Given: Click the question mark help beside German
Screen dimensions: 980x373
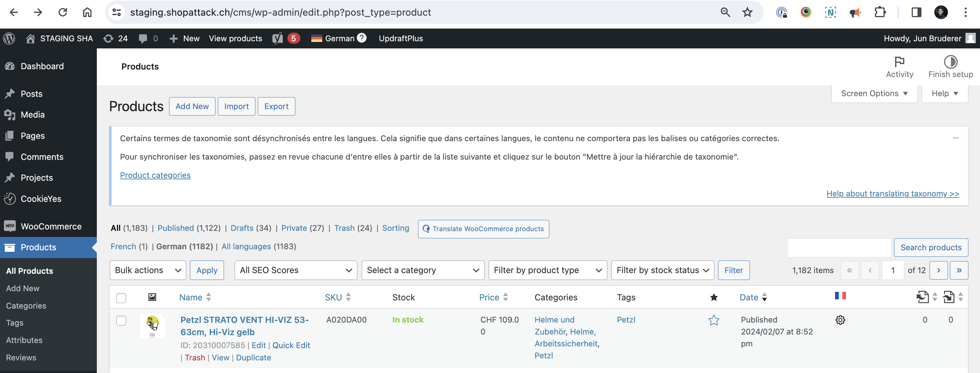Looking at the screenshot, I should [362, 38].
